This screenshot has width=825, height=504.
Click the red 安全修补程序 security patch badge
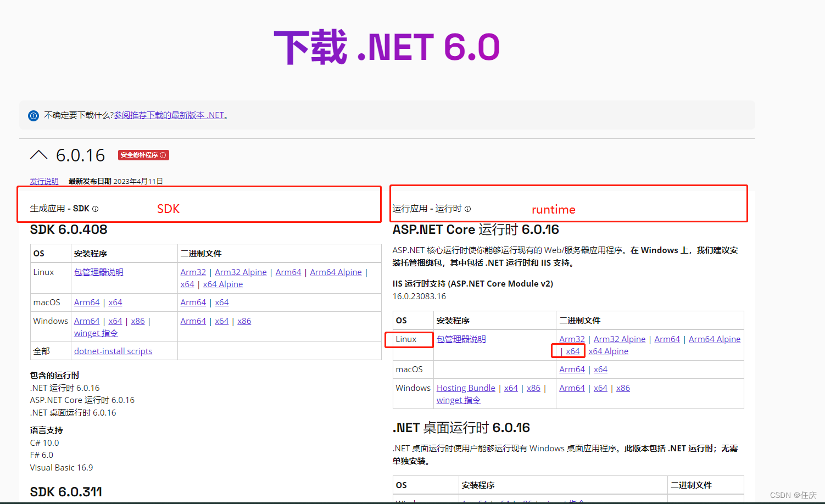click(143, 155)
